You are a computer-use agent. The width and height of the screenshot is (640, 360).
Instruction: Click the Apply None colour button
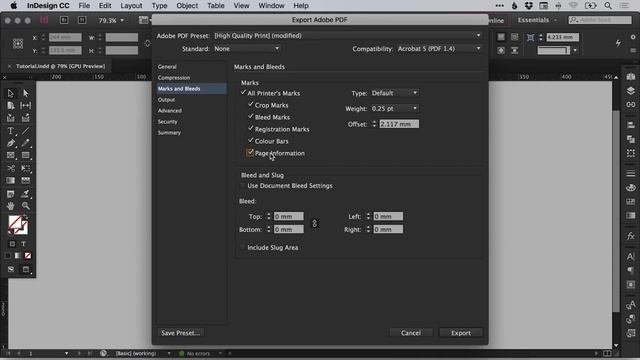coord(28,256)
